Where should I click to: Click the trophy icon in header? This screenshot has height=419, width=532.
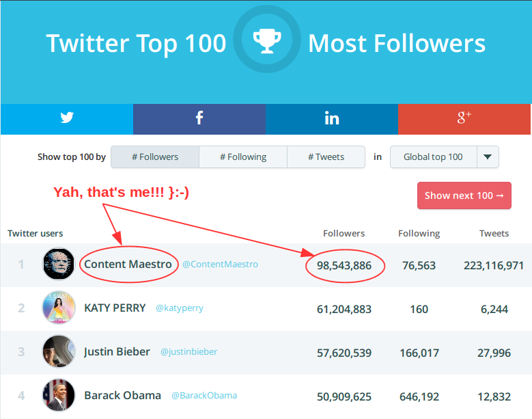pos(266,43)
